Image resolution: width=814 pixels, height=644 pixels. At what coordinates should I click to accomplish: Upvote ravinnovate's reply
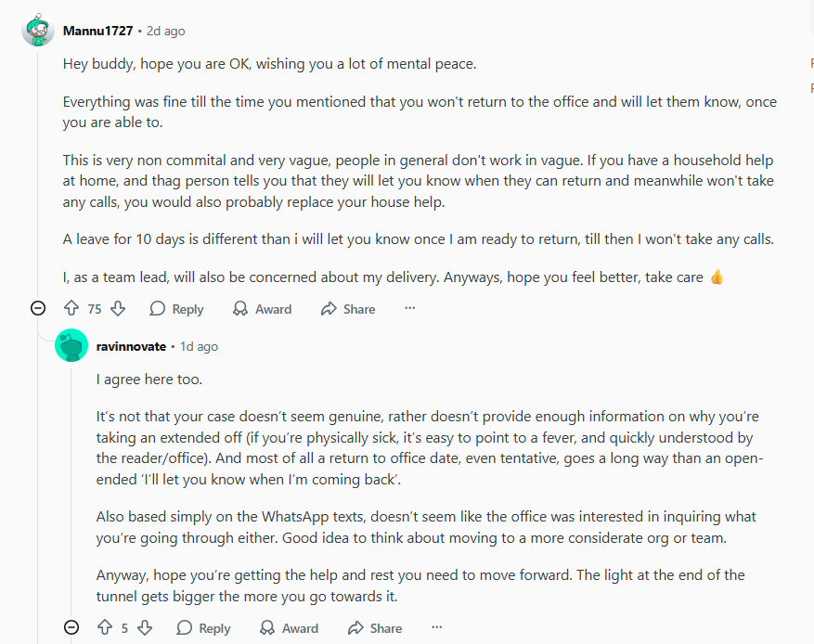click(105, 628)
